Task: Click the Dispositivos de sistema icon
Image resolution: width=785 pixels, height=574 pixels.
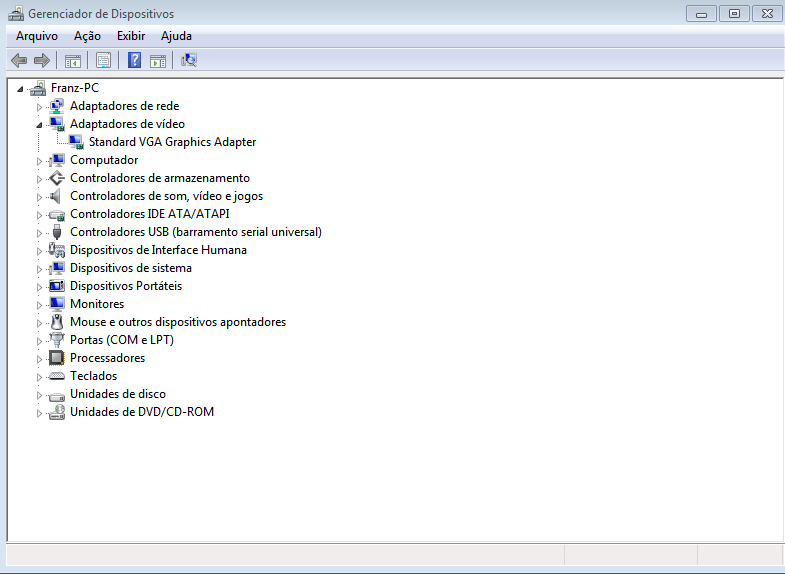Action: click(57, 268)
